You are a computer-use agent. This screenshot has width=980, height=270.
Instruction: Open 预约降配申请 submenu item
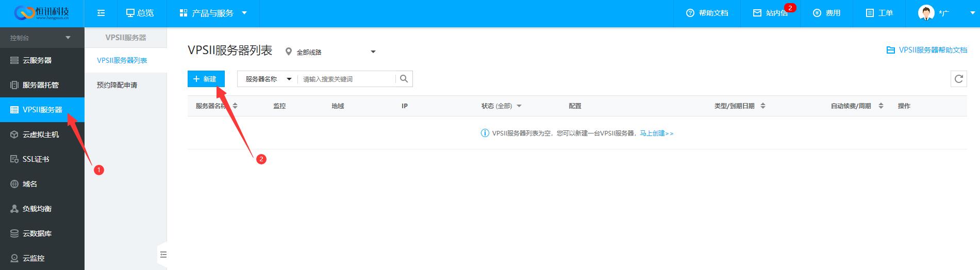[x=117, y=85]
